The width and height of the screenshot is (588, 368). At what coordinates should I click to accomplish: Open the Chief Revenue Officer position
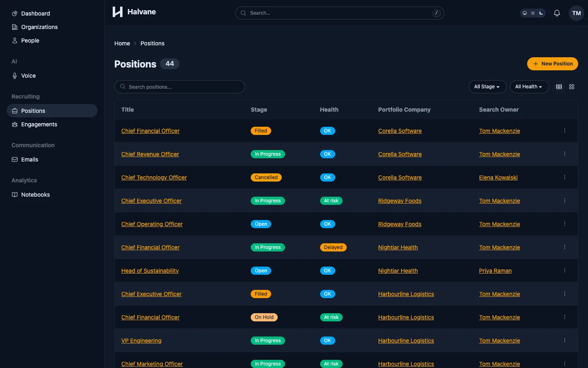tap(150, 154)
